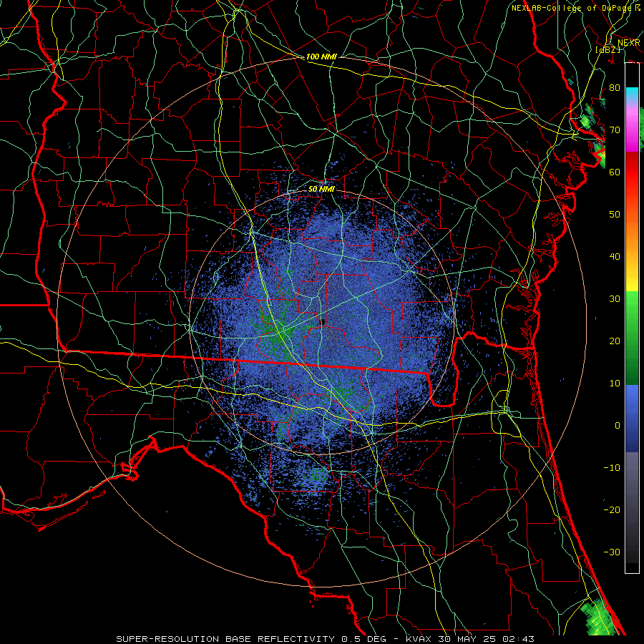Click the 40 value on dBZ scale
This screenshot has height=644, width=644.
(x=615, y=257)
